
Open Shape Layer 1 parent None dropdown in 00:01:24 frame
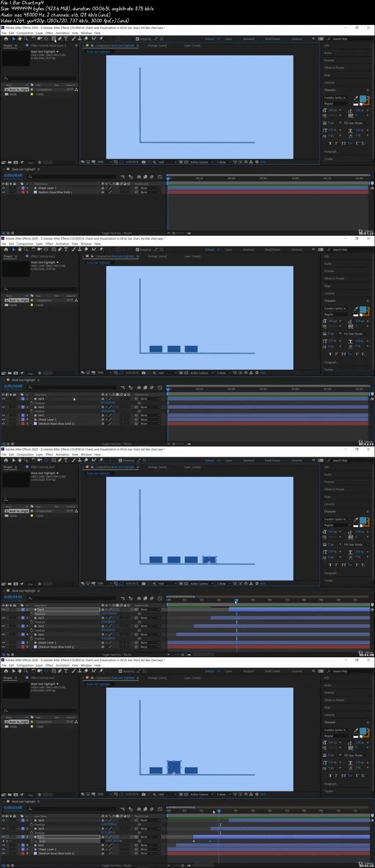click(x=150, y=188)
